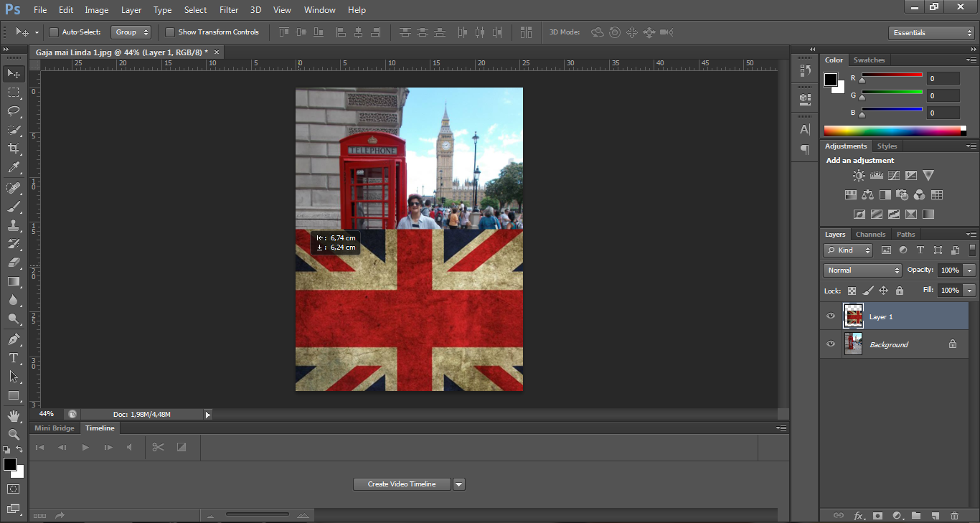
Task: Select the Crop tool
Action: pos(14,149)
